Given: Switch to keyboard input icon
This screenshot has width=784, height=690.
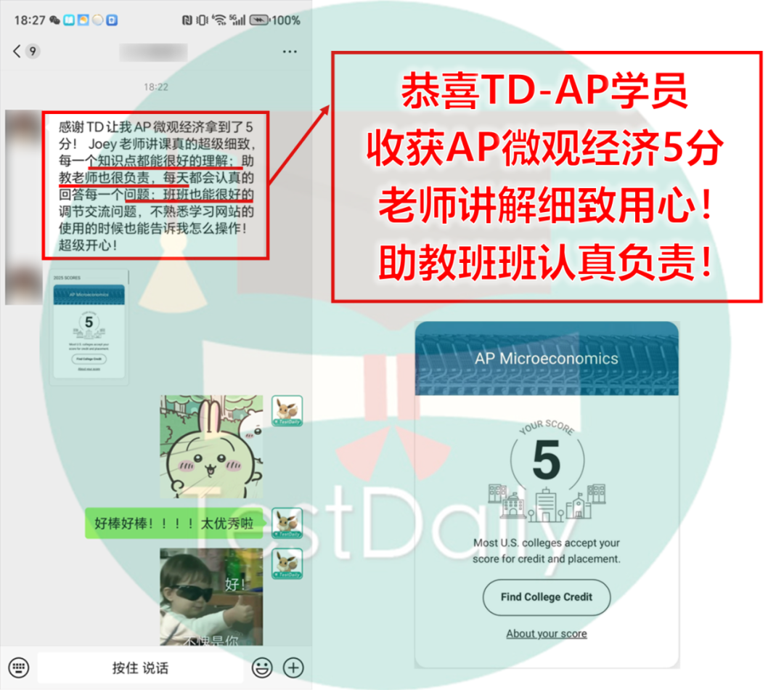Looking at the screenshot, I should [x=19, y=667].
